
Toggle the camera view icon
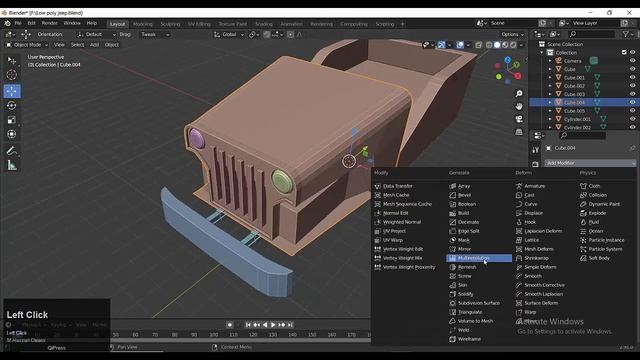519,119
